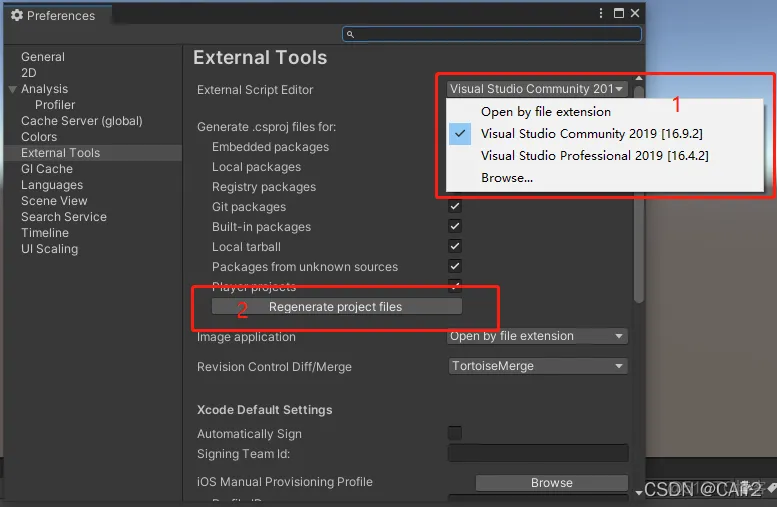The height and width of the screenshot is (507, 777).
Task: Open the General preferences section
Action: [43, 57]
